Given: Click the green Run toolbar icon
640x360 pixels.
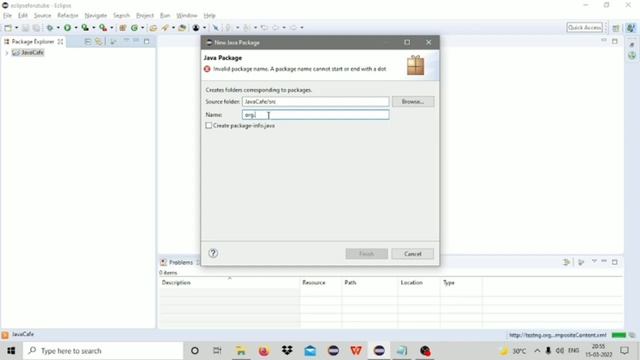Looking at the screenshot, I should [67, 28].
